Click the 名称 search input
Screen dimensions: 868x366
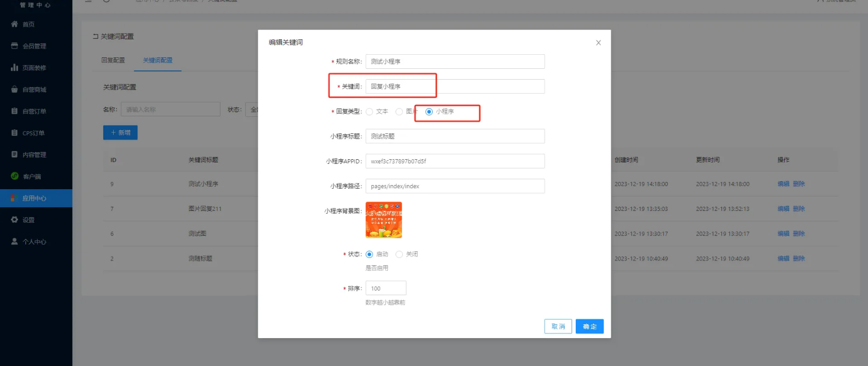[x=170, y=109]
